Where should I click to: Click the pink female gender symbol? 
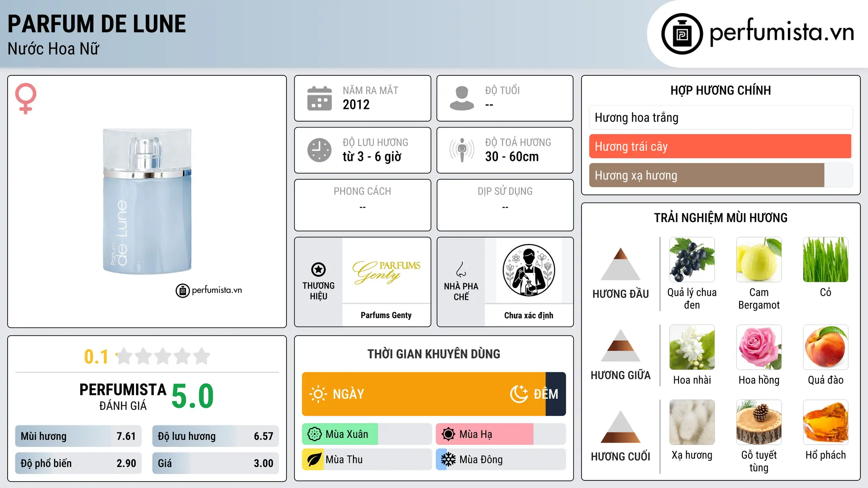click(x=26, y=99)
